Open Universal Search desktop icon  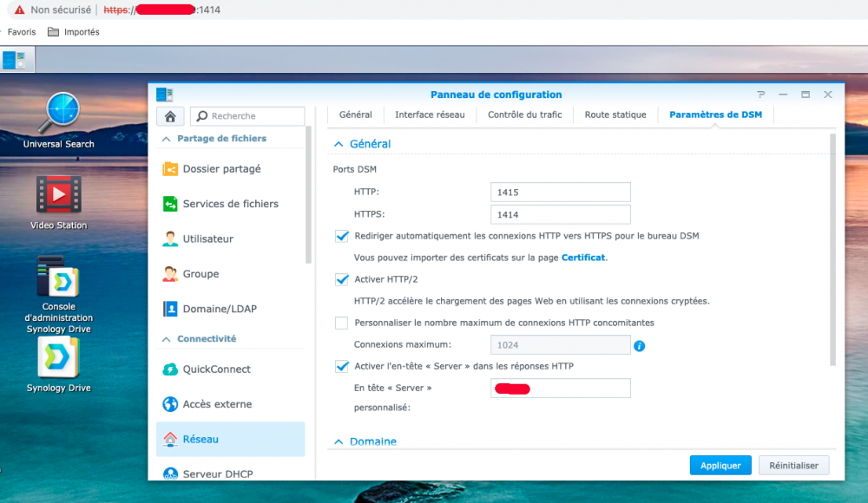click(x=59, y=121)
